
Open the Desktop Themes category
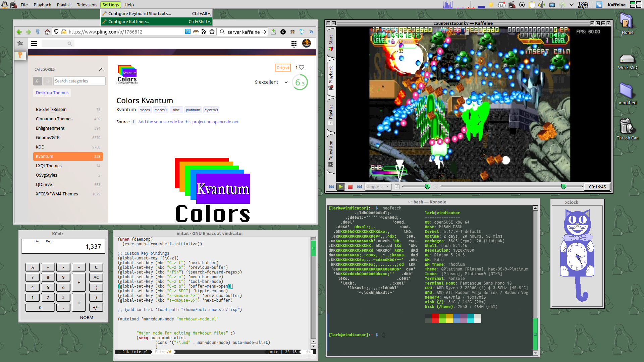(52, 93)
